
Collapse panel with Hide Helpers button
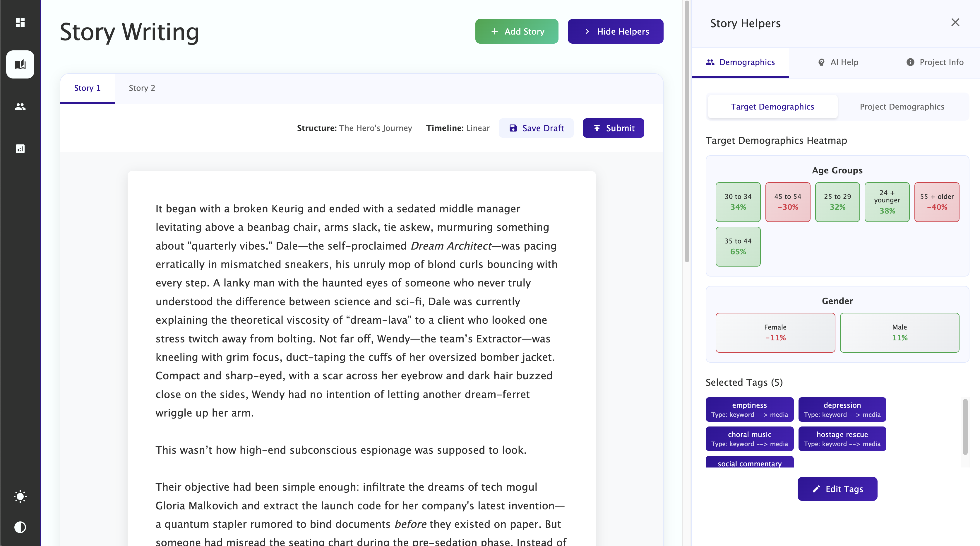click(x=615, y=31)
